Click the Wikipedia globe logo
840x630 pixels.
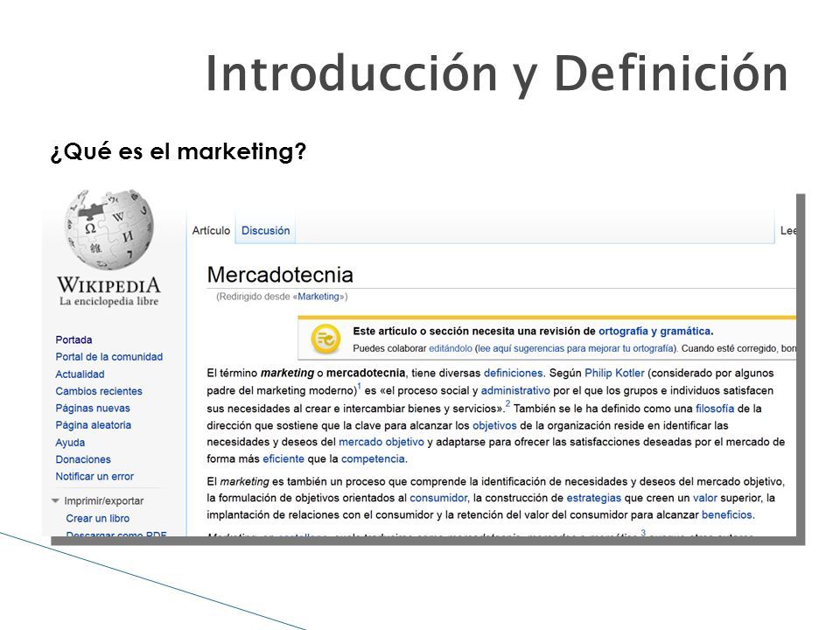(108, 228)
